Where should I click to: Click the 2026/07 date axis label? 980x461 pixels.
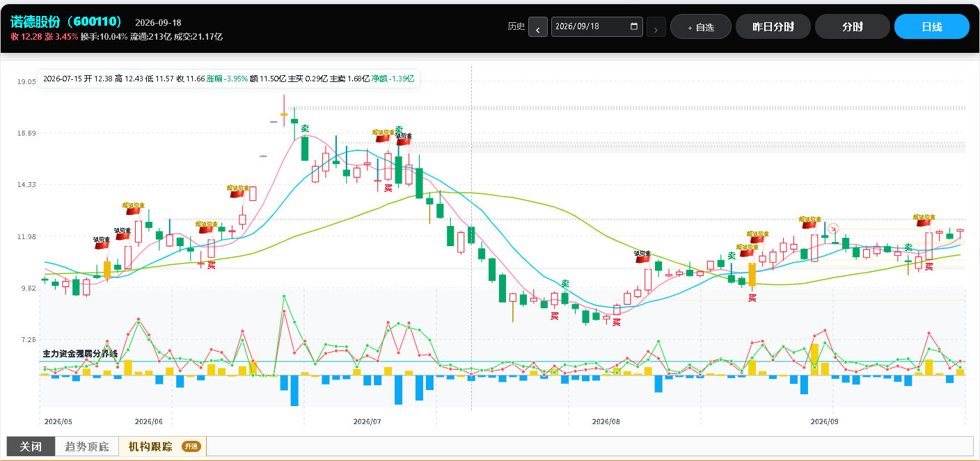tap(367, 421)
